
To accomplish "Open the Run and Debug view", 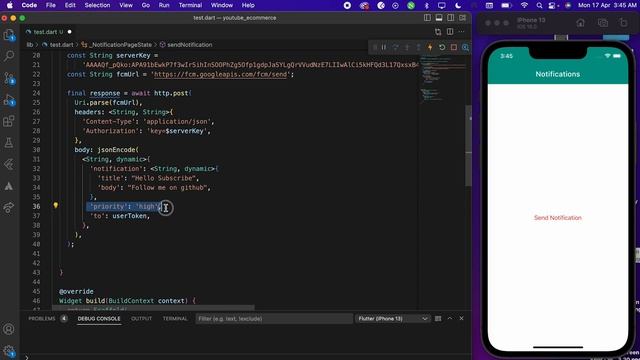I will pyautogui.click(x=9, y=100).
